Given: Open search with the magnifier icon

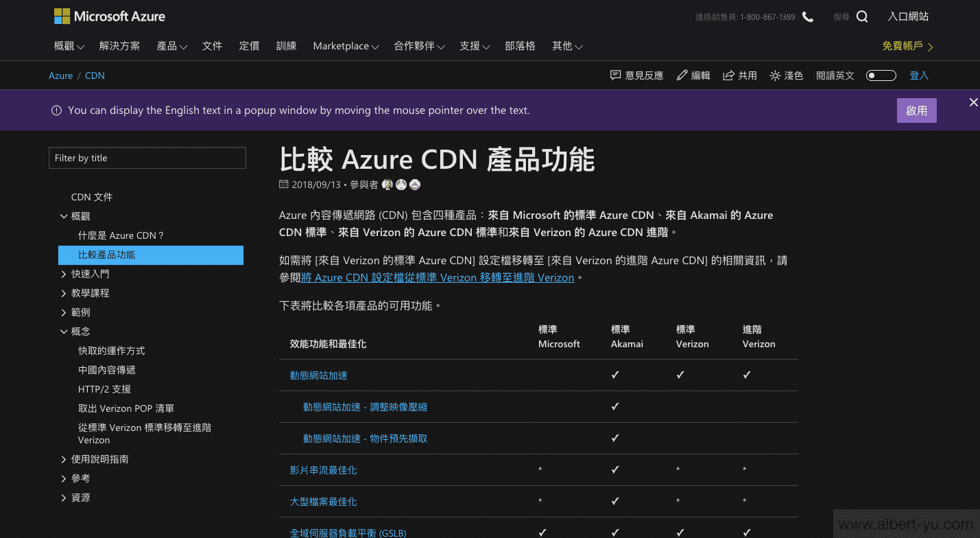Looking at the screenshot, I should (x=862, y=17).
